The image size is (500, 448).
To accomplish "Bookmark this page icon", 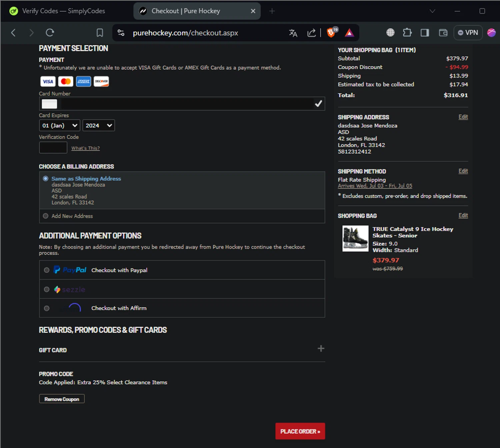I will click(100, 33).
